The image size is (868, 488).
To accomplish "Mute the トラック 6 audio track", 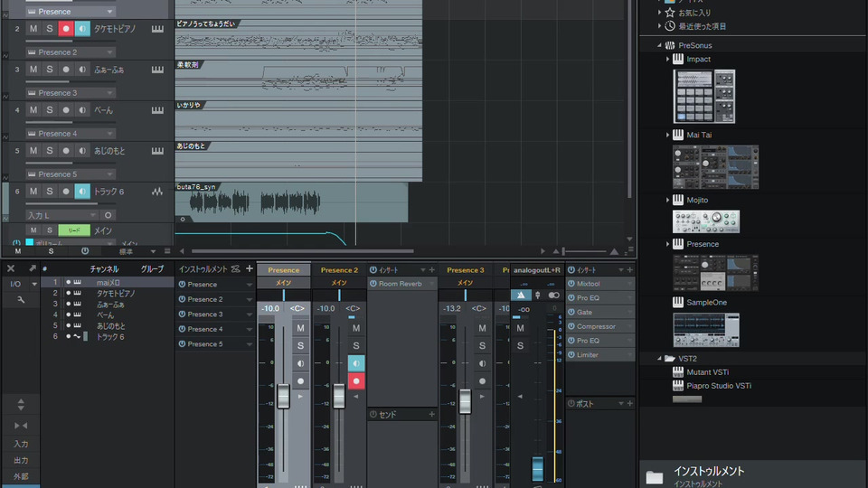I will (33, 192).
